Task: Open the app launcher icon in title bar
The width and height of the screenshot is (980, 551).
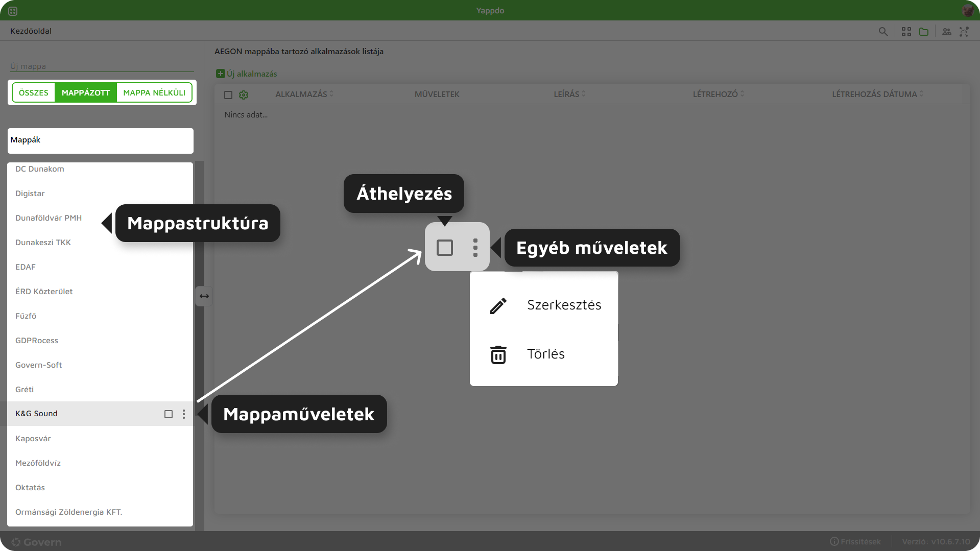Action: pos(13,11)
